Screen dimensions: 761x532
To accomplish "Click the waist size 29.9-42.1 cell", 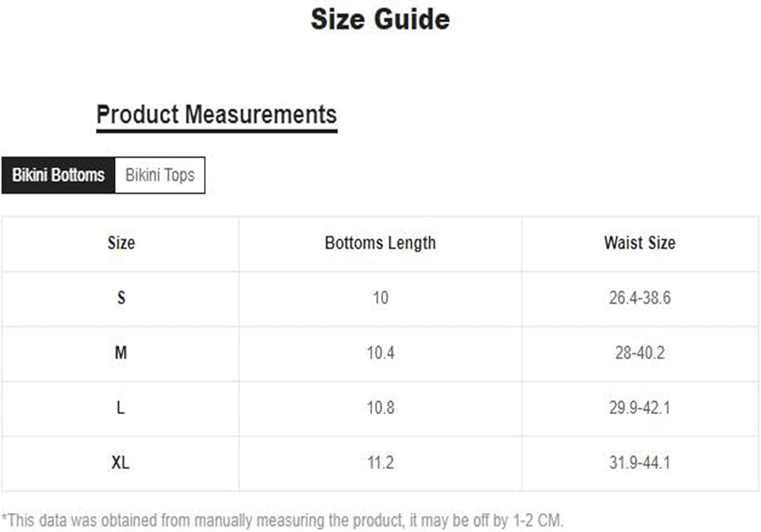I will 639,408.
